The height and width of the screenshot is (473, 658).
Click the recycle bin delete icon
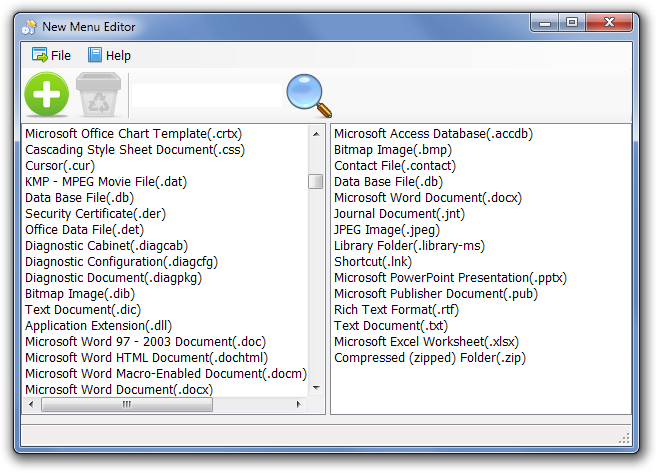[99, 94]
